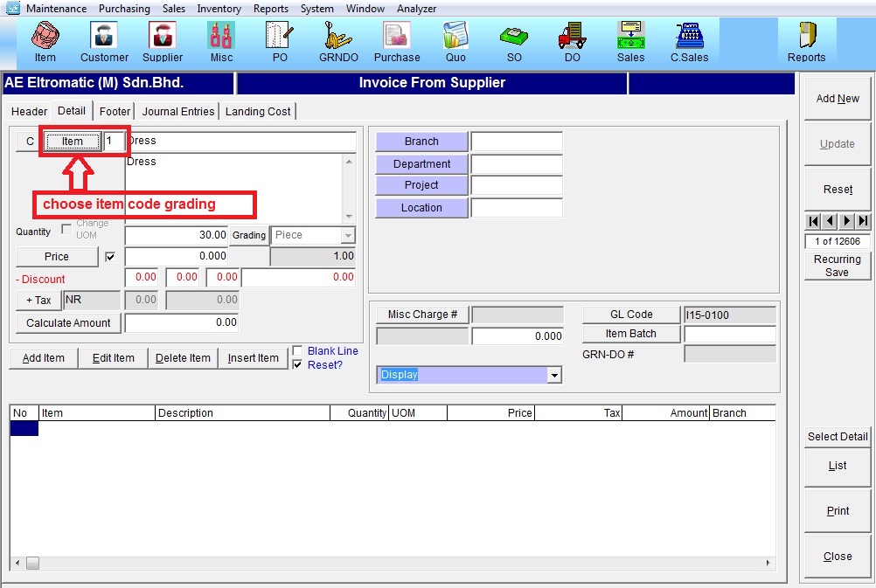Click the DO delivery truck icon

tap(572, 41)
